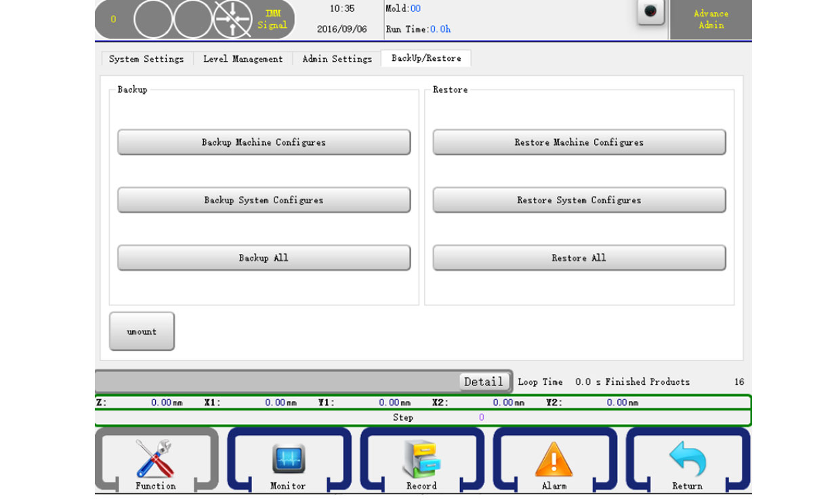
Task: Switch to the System Settings tab
Action: pyautogui.click(x=146, y=59)
